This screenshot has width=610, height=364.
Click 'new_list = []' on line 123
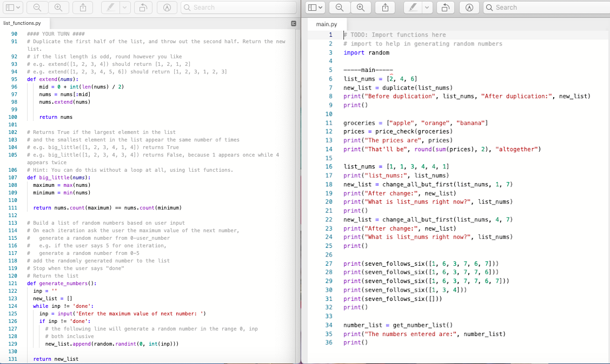tap(52, 298)
